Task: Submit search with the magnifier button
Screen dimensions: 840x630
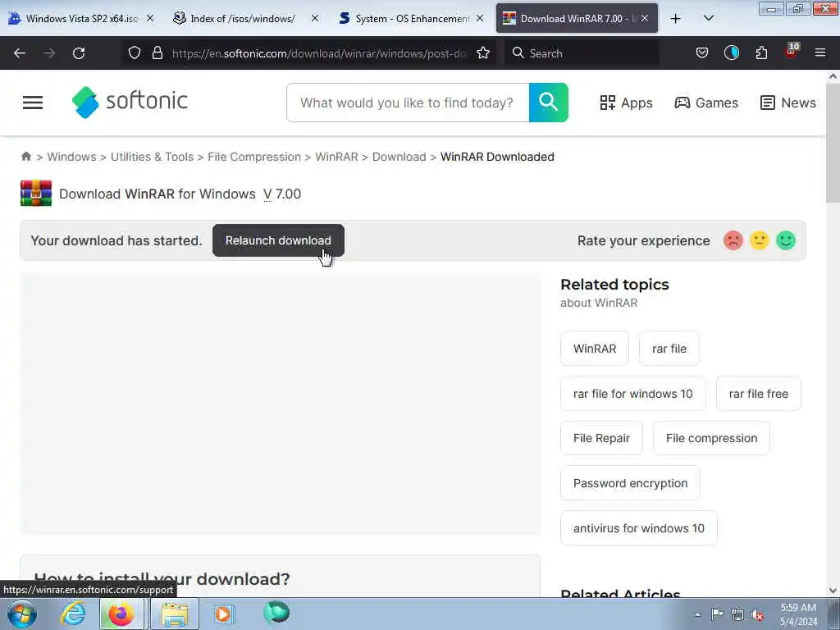Action: [548, 103]
